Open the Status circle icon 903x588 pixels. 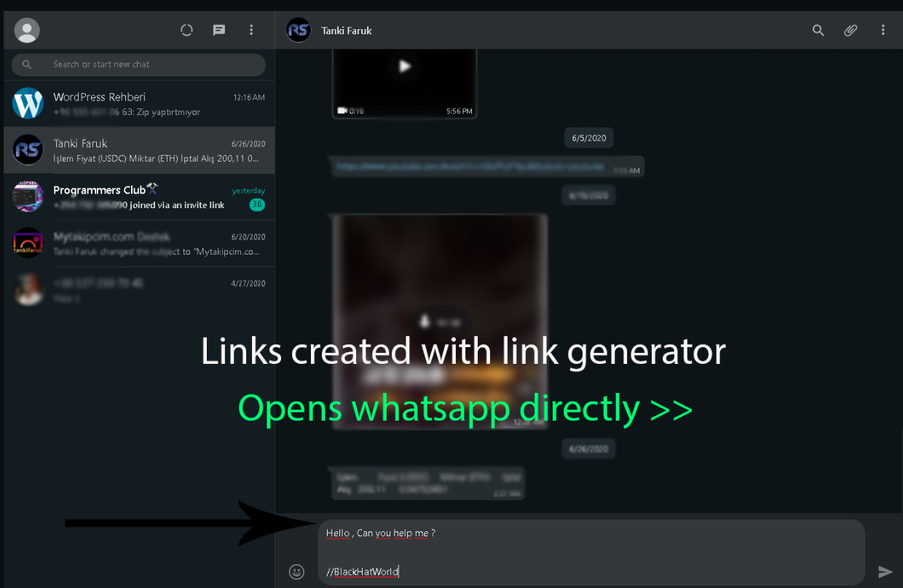(187, 30)
